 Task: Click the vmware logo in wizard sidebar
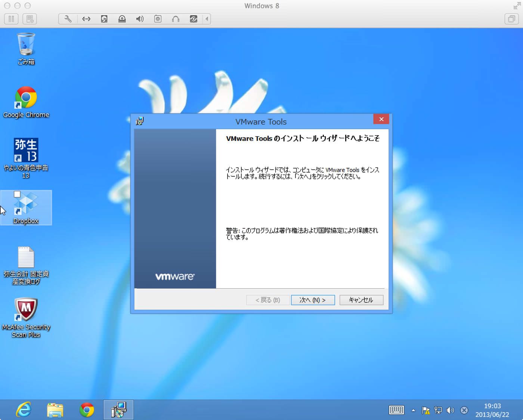point(175,277)
